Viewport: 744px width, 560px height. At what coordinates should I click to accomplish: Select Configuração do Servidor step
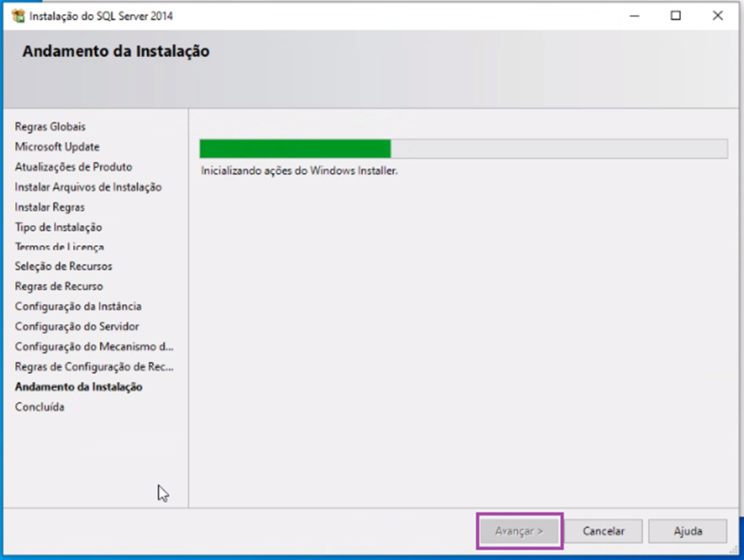[x=77, y=327]
